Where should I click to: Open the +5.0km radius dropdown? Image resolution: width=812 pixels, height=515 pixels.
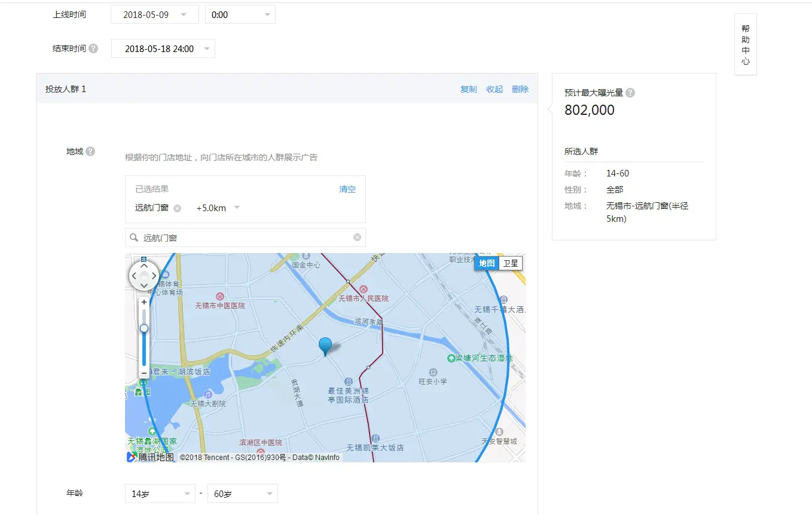[x=218, y=208]
